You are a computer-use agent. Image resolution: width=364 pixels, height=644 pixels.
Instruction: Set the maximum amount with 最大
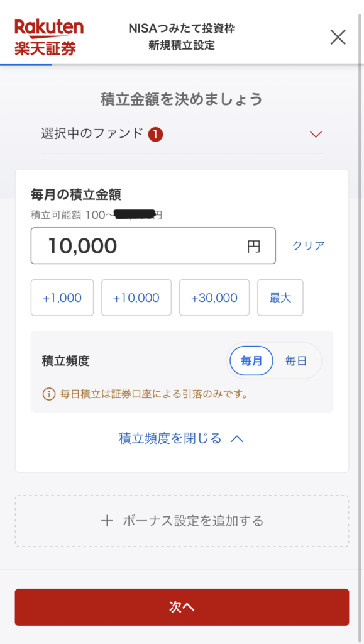[280, 297]
